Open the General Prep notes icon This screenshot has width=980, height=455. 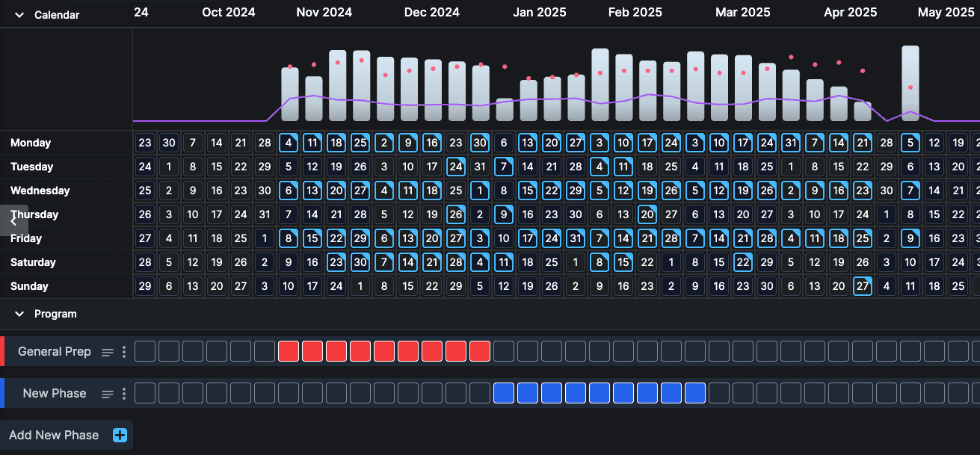[107, 351]
